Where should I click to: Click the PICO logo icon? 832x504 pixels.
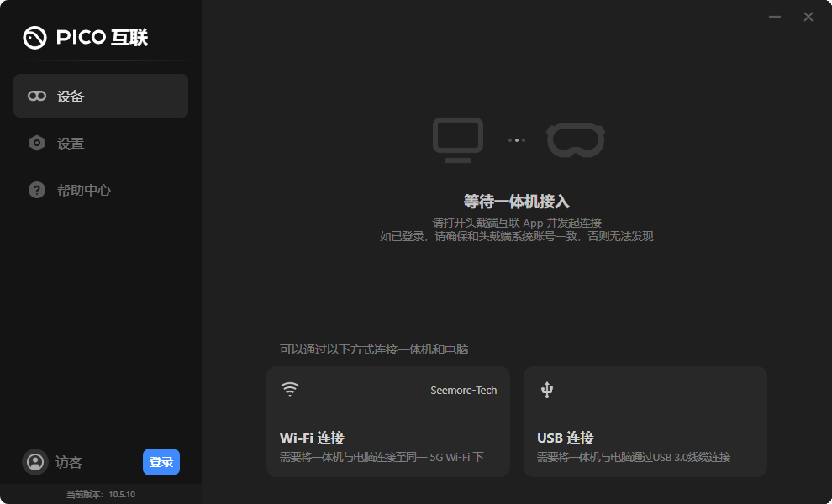35,38
